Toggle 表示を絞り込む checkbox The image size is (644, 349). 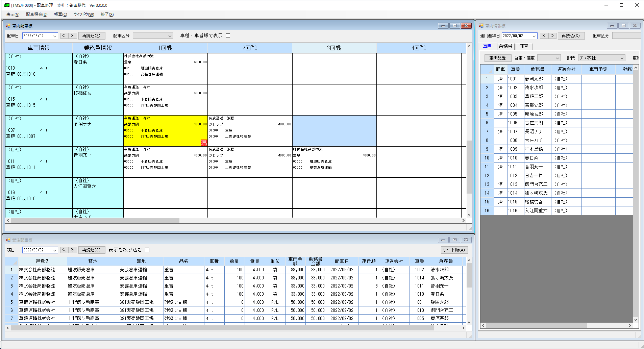(147, 250)
